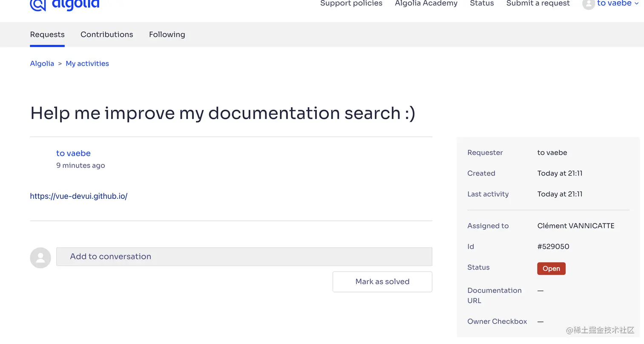Open the to vaebe author link

click(x=73, y=153)
